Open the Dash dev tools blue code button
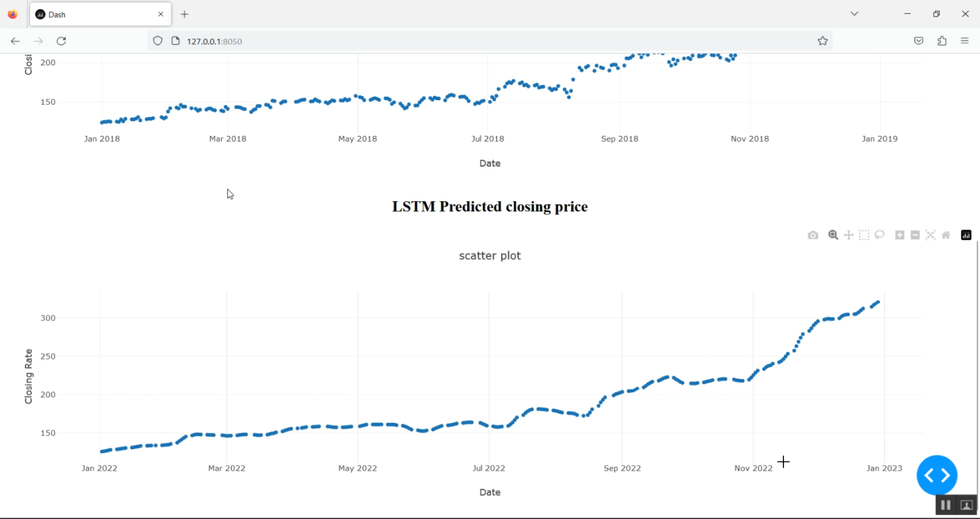 click(937, 475)
